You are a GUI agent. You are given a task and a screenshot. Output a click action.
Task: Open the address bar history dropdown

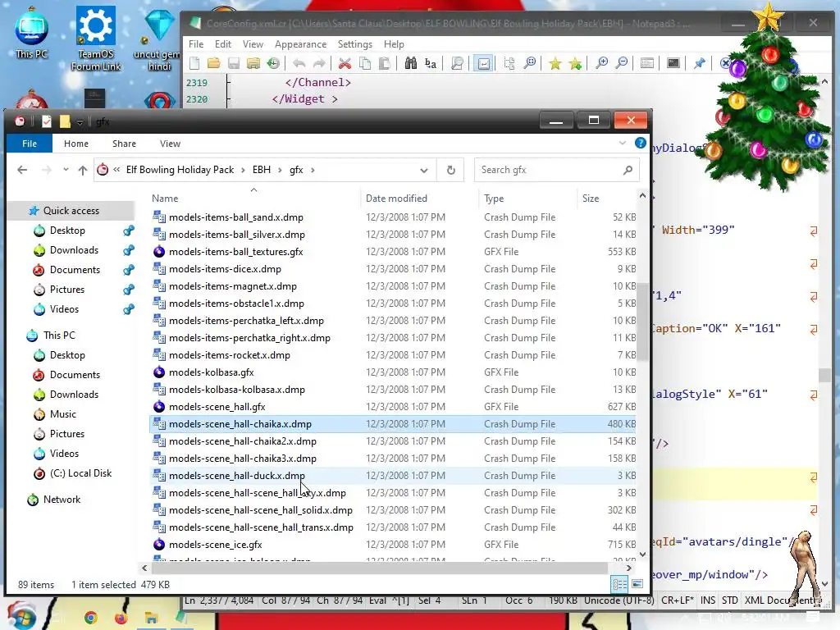pos(424,171)
